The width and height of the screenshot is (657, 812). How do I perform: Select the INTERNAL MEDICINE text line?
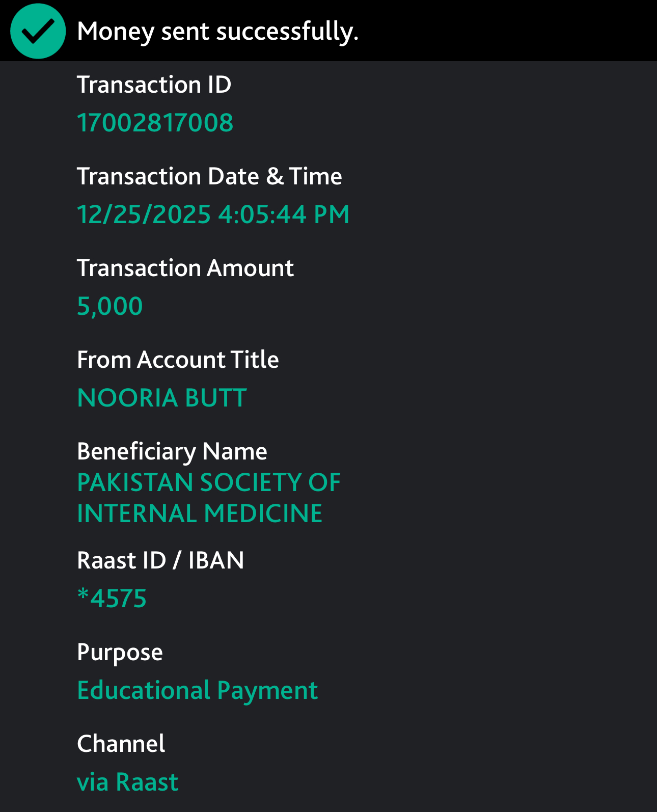pos(200,513)
